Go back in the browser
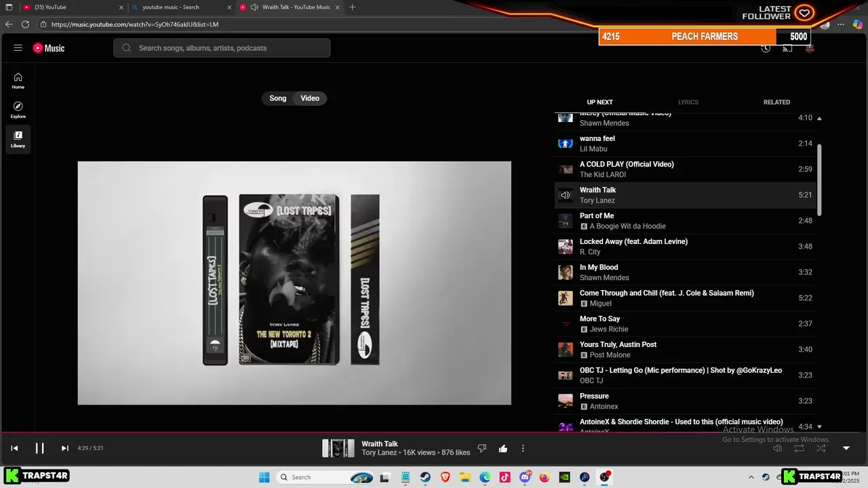Image resolution: width=868 pixels, height=488 pixels. click(9, 24)
